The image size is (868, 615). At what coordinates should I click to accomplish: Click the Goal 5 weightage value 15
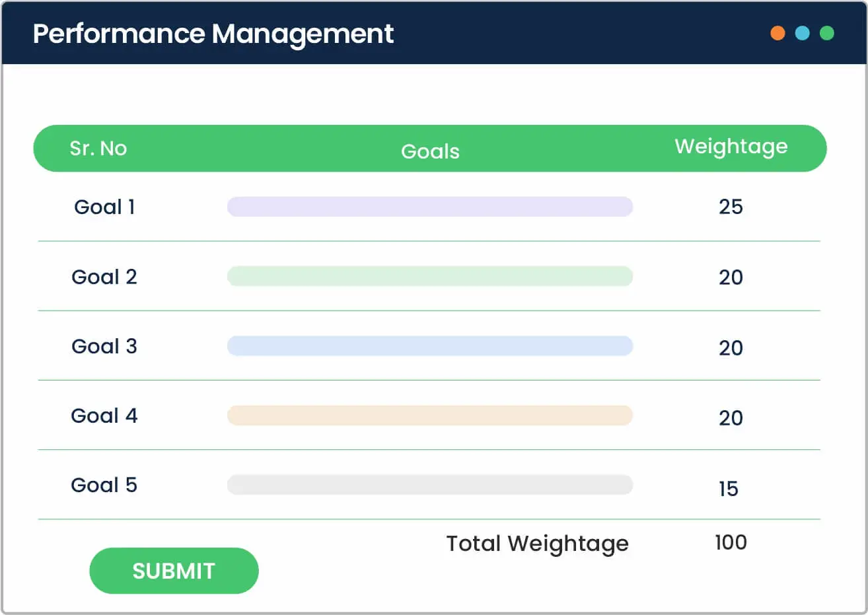click(x=728, y=489)
